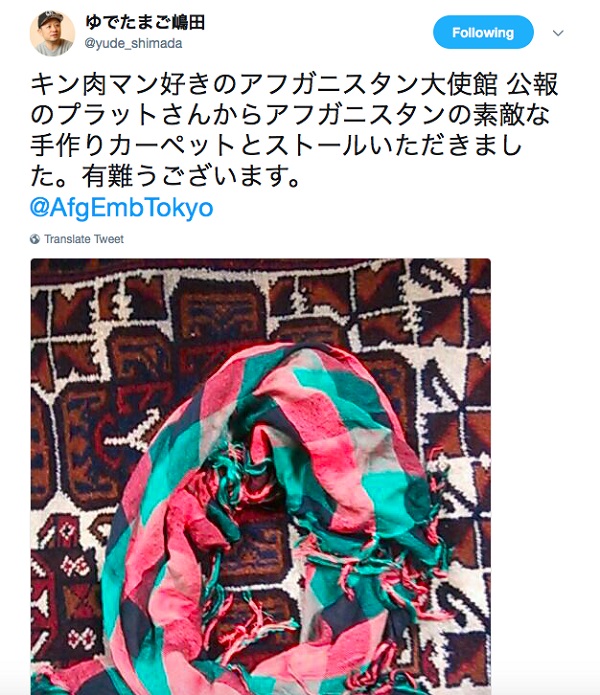
Task: Click the Translate Tweet link
Action: [x=84, y=239]
